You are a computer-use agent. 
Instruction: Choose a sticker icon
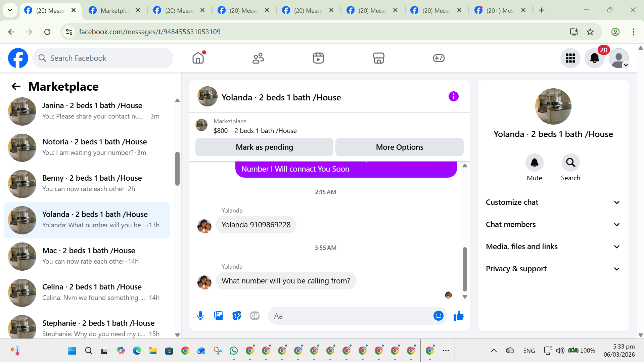point(237,316)
